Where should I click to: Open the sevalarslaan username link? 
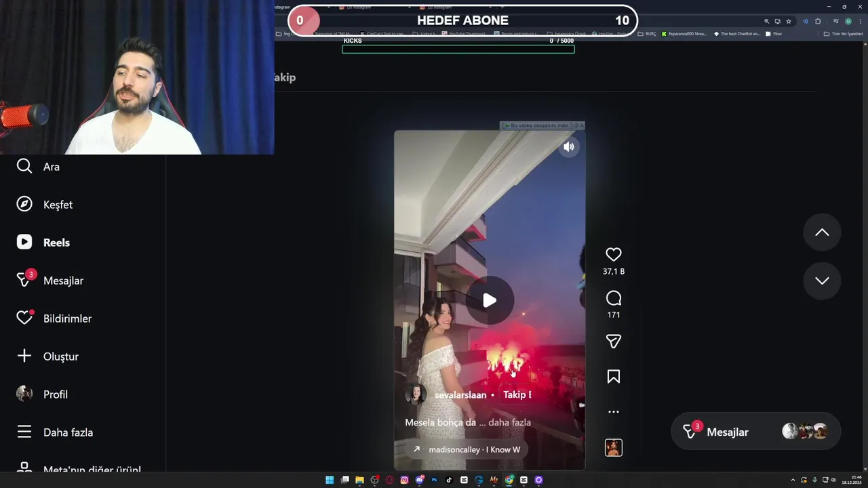(460, 395)
